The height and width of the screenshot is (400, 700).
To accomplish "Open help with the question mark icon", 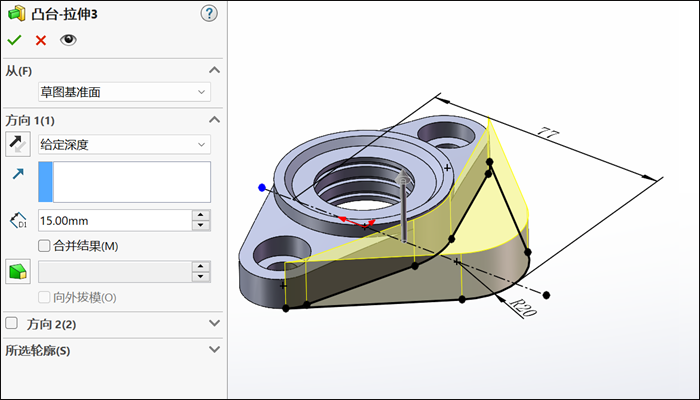I will click(209, 14).
